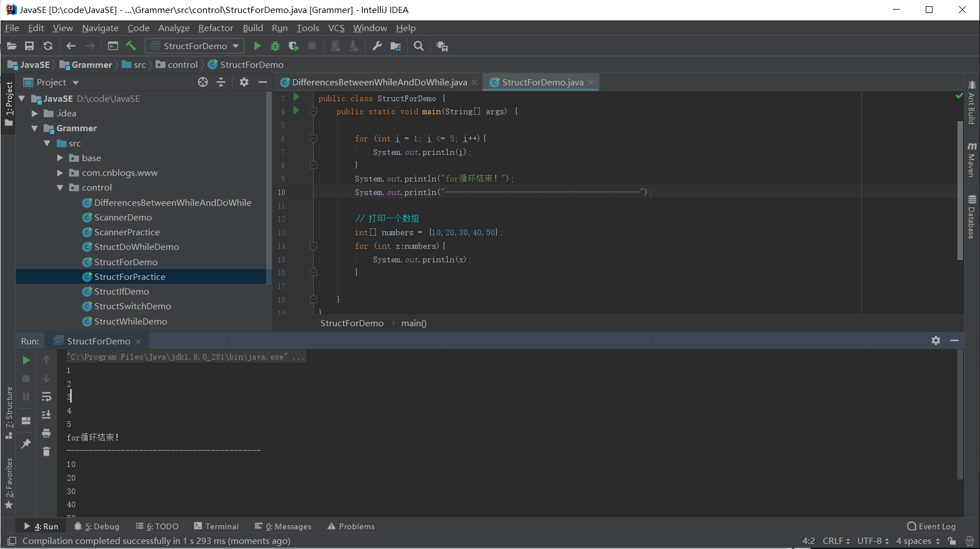Open the Refactor menu
Image resolution: width=980 pixels, height=549 pixels.
[215, 28]
